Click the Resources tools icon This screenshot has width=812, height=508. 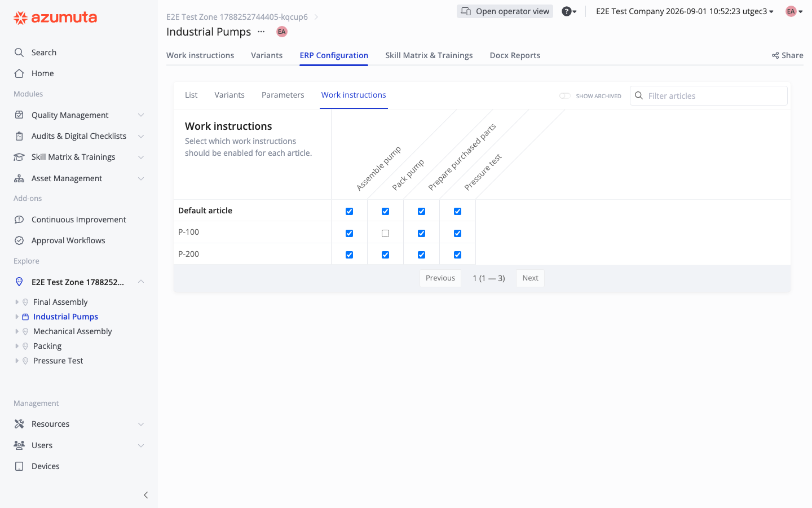[19, 424]
